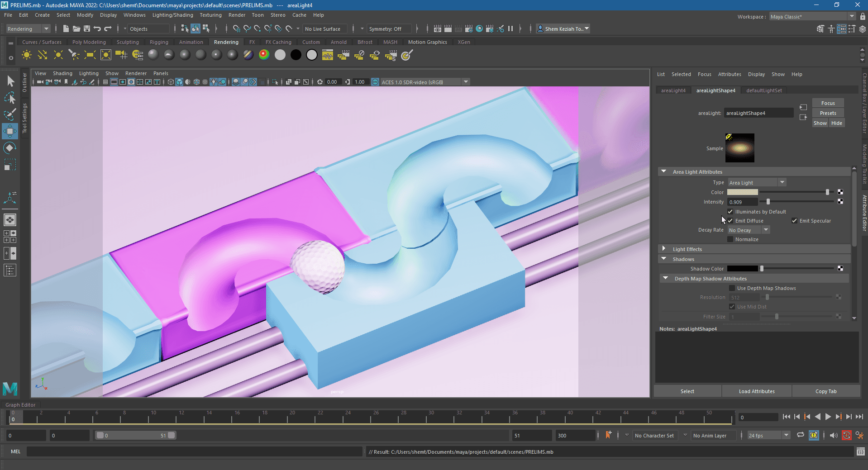Enable the Use Depth Map Shadows checkbox
868x470 pixels.
coord(732,288)
